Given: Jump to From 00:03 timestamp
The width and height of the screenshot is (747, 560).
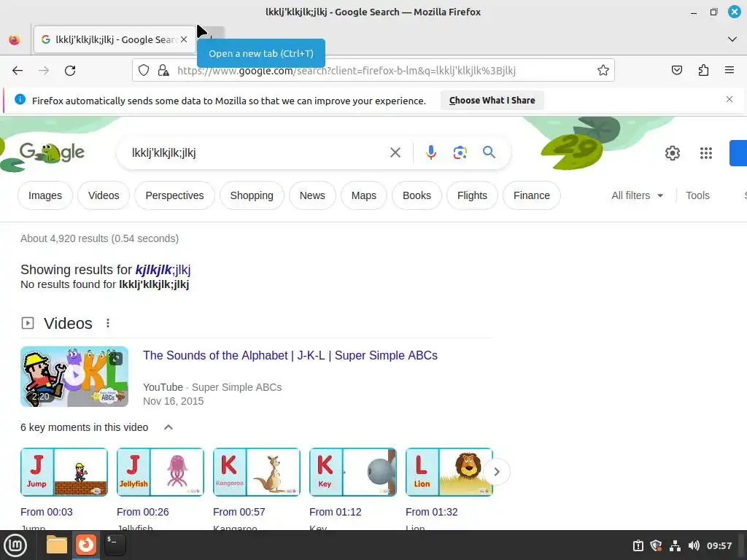Looking at the screenshot, I should [x=47, y=512].
